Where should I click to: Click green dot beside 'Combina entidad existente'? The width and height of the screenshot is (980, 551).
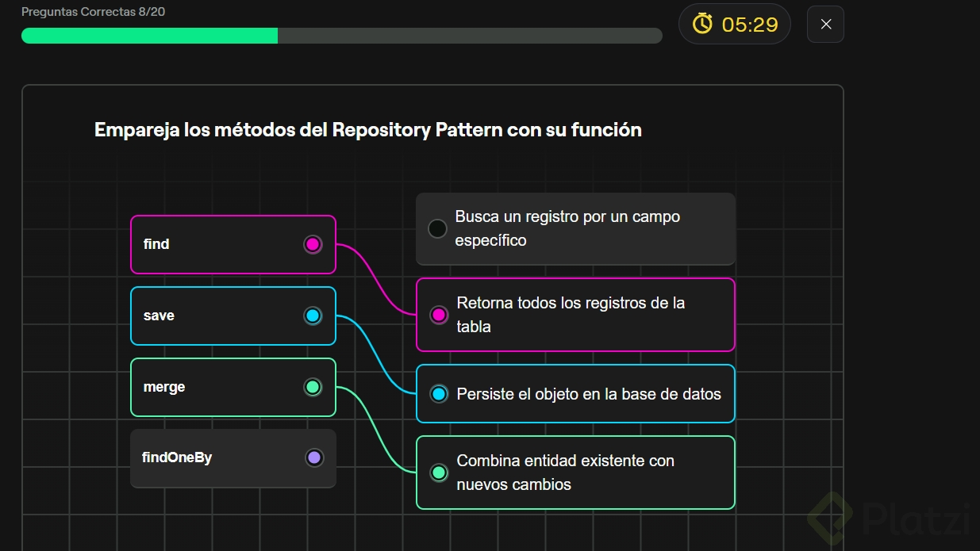pyautogui.click(x=439, y=473)
